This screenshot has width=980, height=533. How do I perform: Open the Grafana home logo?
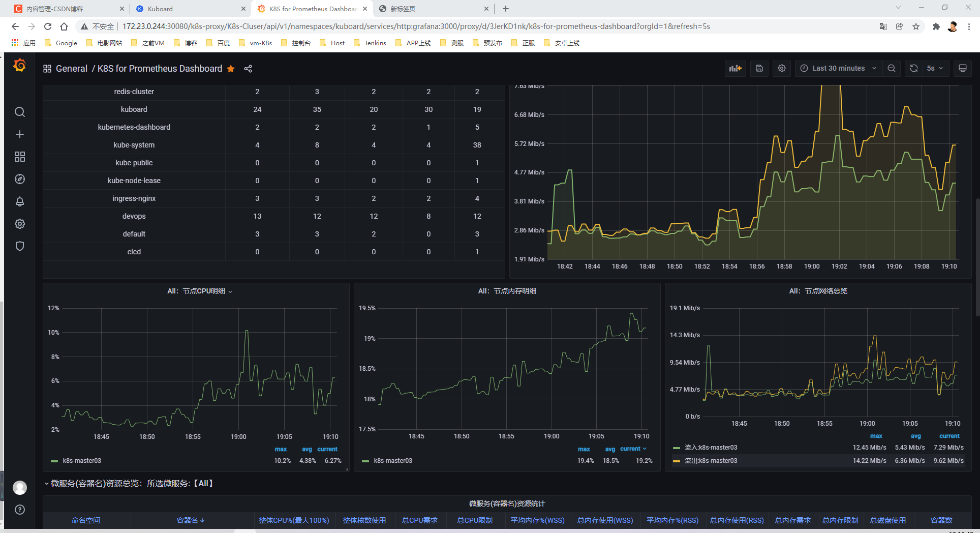coord(19,66)
